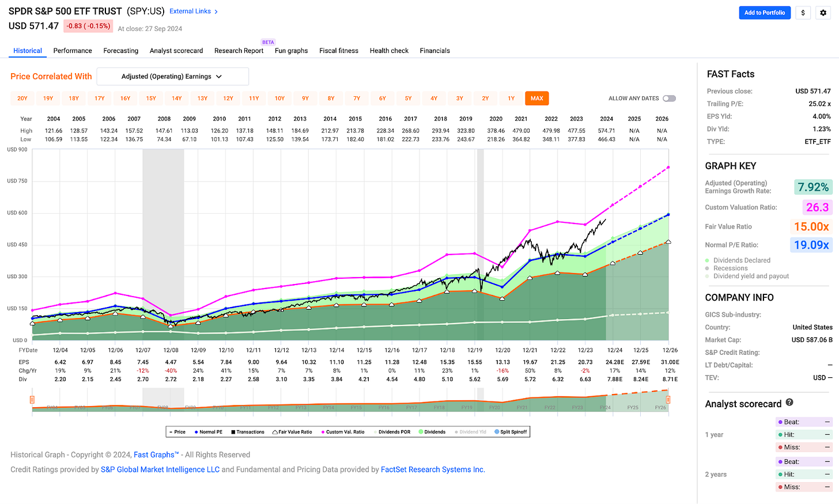Select the 10Y time range
The height and width of the screenshot is (504, 839).
click(x=279, y=98)
